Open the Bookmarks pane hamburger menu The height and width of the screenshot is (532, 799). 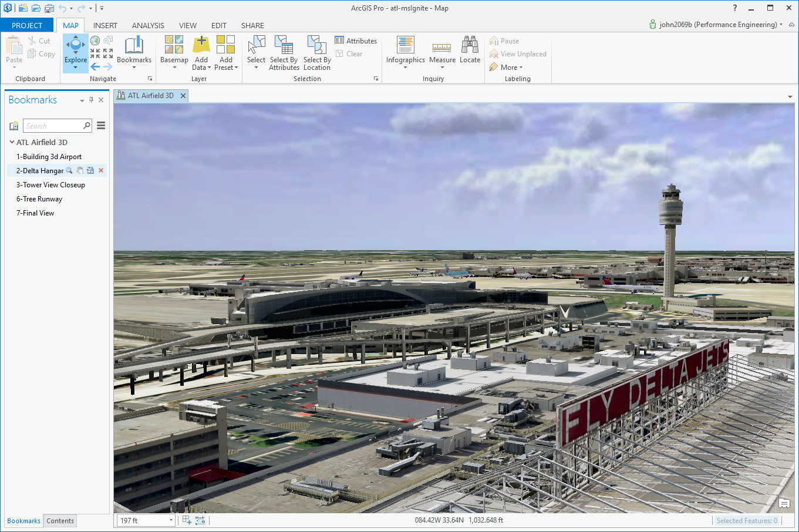pos(101,126)
